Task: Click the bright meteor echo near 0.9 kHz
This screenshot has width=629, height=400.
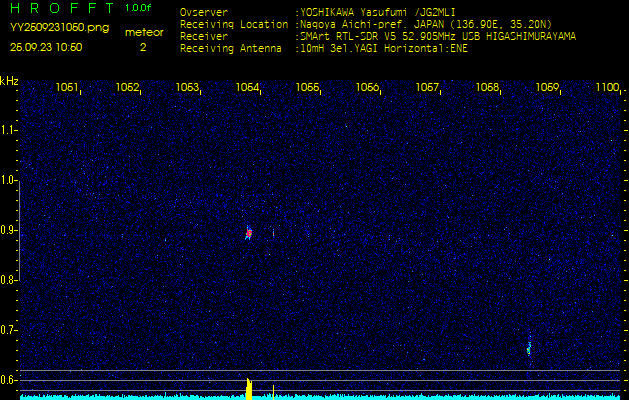Action: coord(248,233)
